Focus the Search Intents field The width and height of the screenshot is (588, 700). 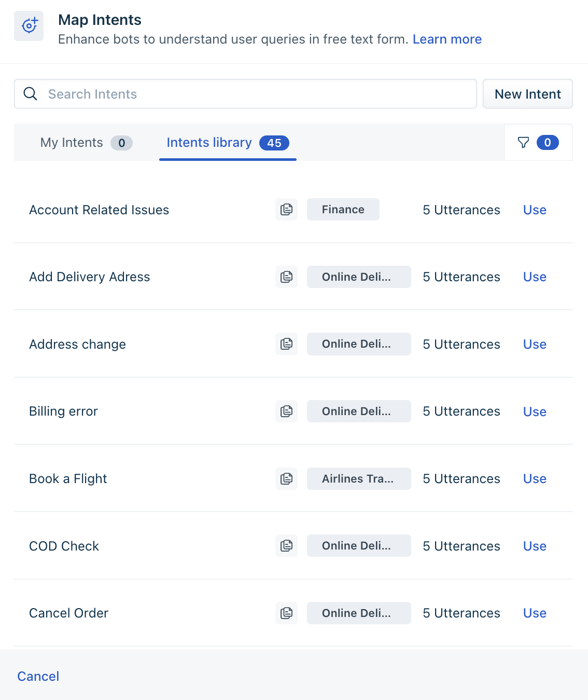(x=245, y=94)
